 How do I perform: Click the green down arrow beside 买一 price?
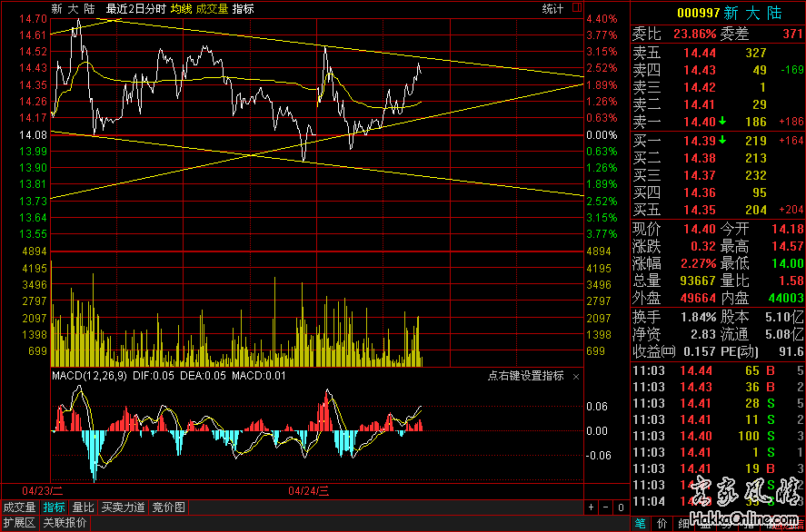click(x=721, y=141)
